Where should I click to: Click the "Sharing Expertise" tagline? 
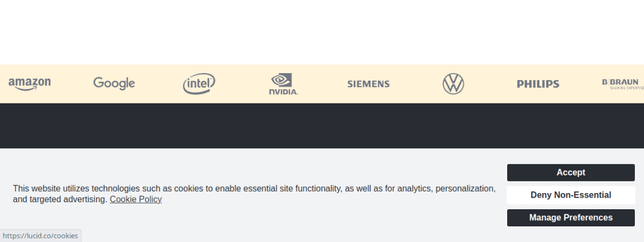(627, 88)
